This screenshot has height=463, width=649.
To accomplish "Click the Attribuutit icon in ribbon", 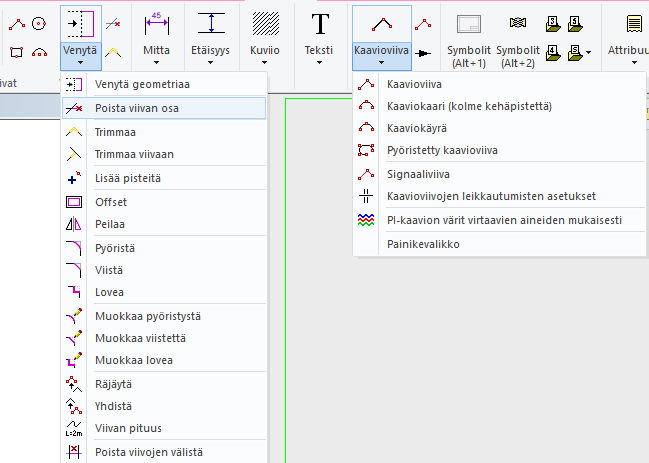I will (x=634, y=24).
